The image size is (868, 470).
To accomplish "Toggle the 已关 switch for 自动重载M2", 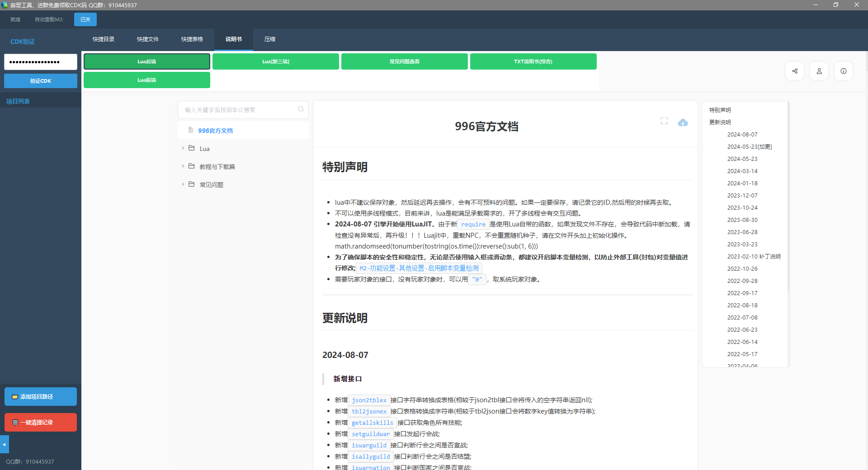I will click(85, 19).
